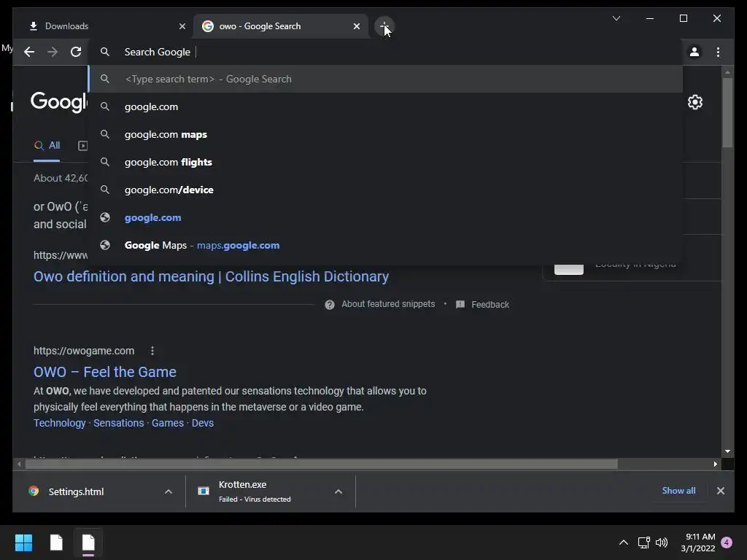Expand Settings.html download options
Image resolution: width=747 pixels, height=560 pixels.
click(169, 491)
